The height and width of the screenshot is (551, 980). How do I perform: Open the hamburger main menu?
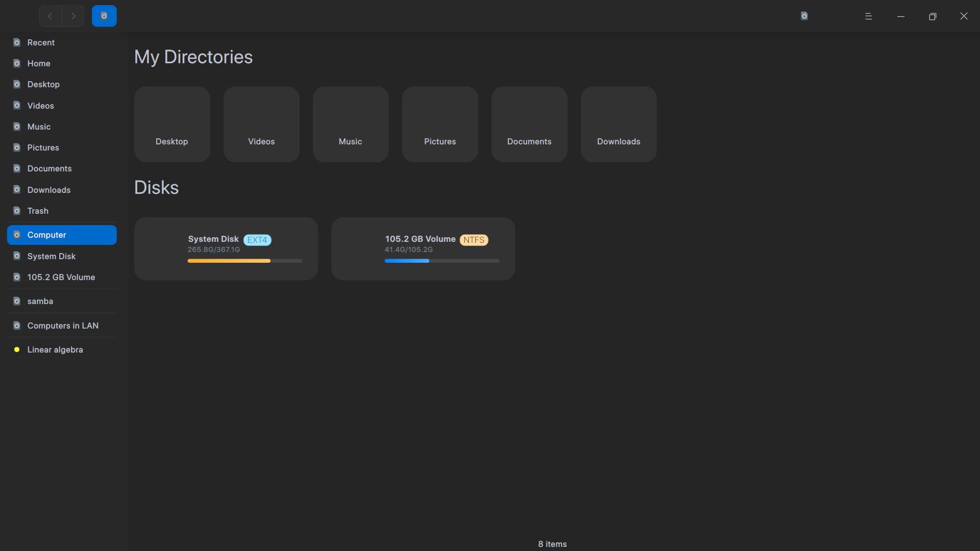(x=868, y=16)
